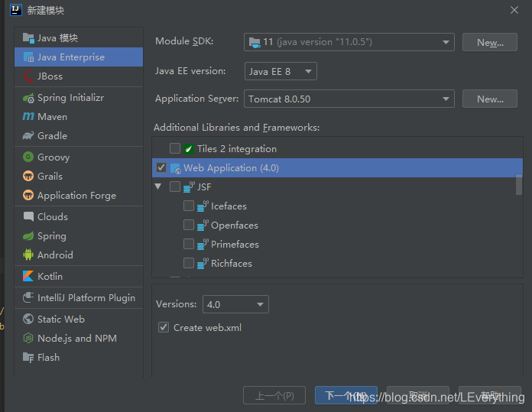Tick the Richfaces checkbox
532x412 pixels.
point(189,263)
